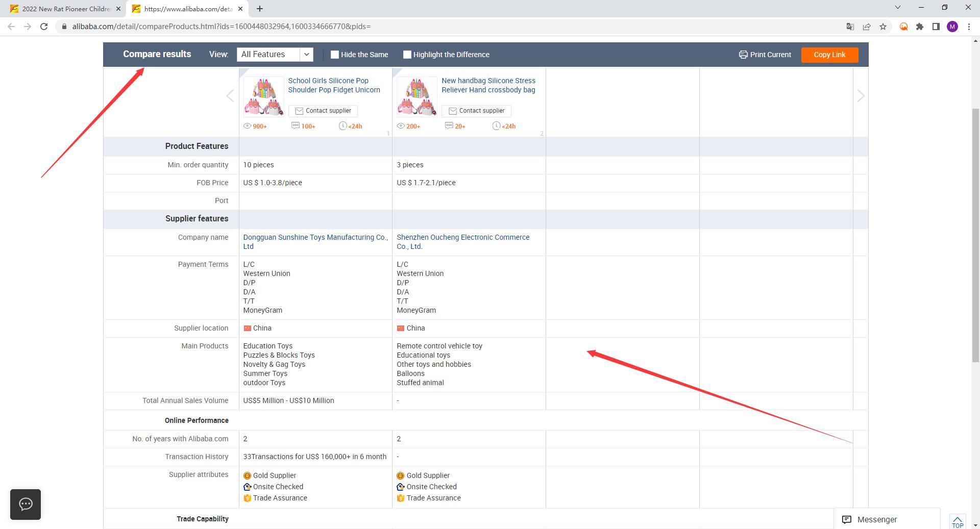The height and width of the screenshot is (529, 980).
Task: Contact supplier for New handbag product
Action: click(x=476, y=111)
